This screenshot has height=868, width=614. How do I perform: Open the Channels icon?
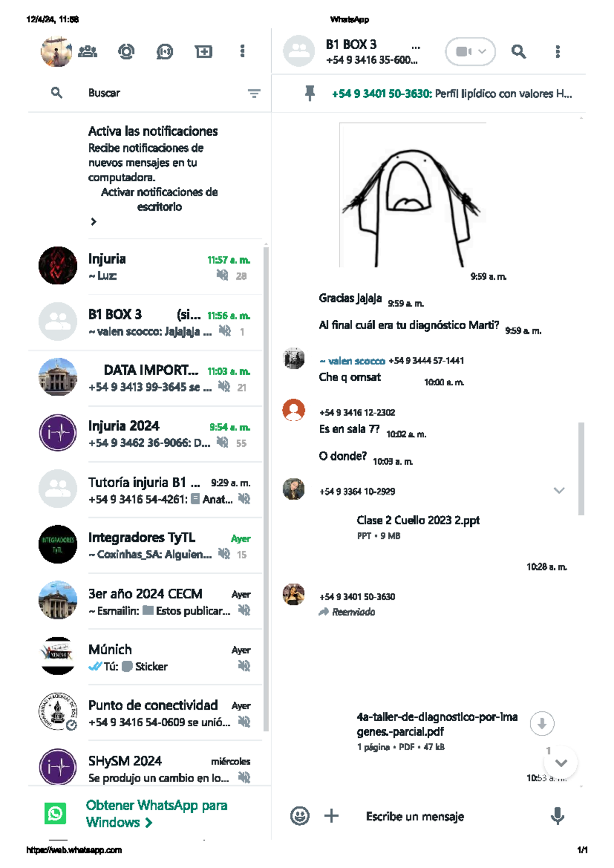pyautogui.click(x=164, y=51)
